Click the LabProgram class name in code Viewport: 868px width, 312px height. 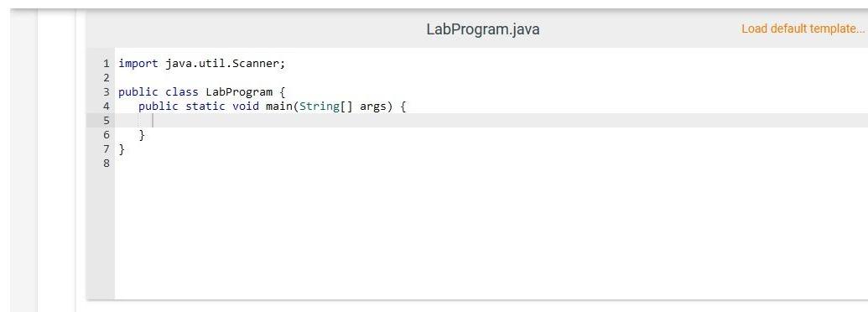[x=239, y=92]
